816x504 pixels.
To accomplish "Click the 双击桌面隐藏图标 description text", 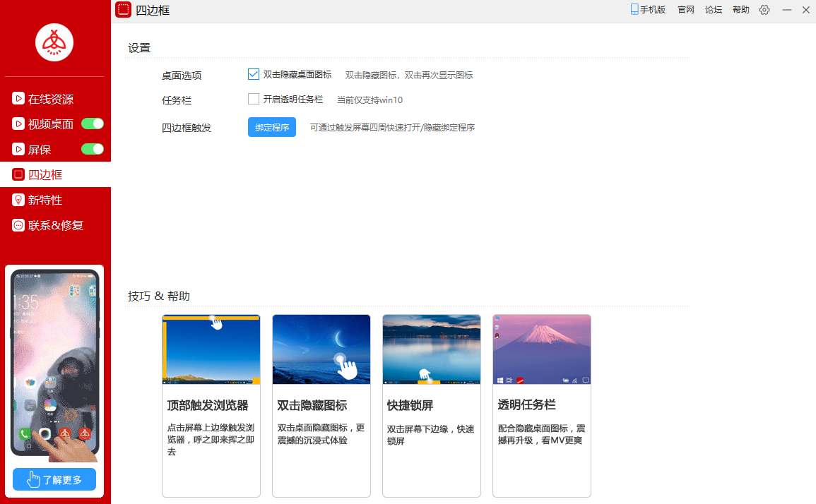I will [321, 434].
